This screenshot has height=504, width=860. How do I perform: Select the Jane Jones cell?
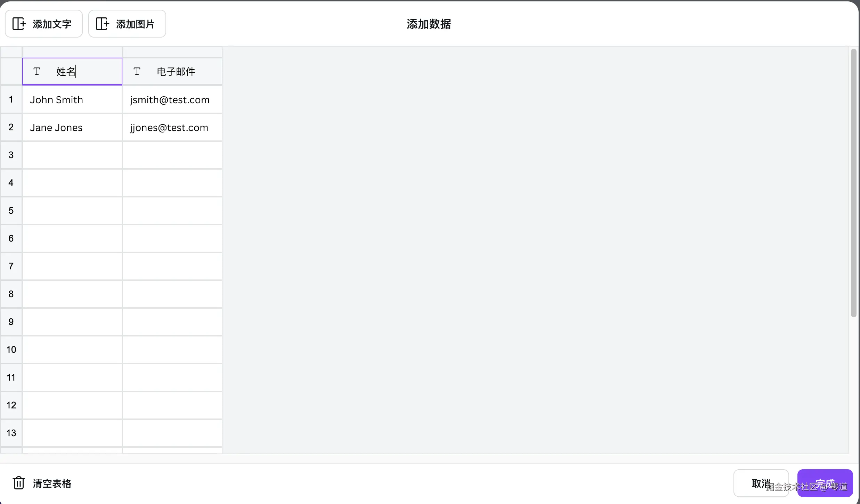pyautogui.click(x=72, y=128)
